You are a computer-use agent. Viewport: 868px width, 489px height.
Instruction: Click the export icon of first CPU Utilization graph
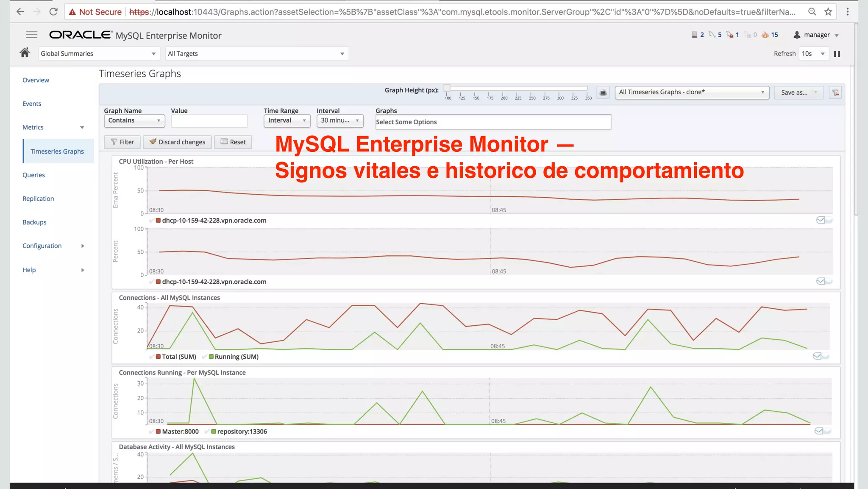coord(821,220)
